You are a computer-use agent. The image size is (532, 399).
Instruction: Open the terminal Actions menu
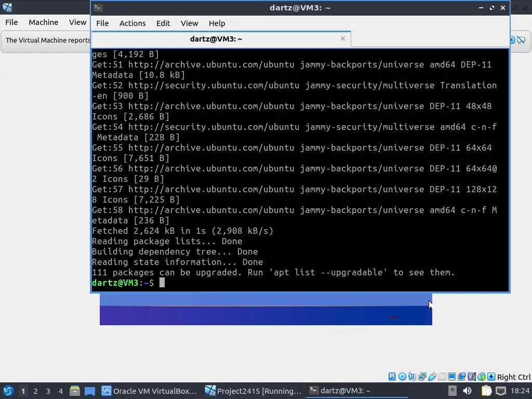click(132, 23)
